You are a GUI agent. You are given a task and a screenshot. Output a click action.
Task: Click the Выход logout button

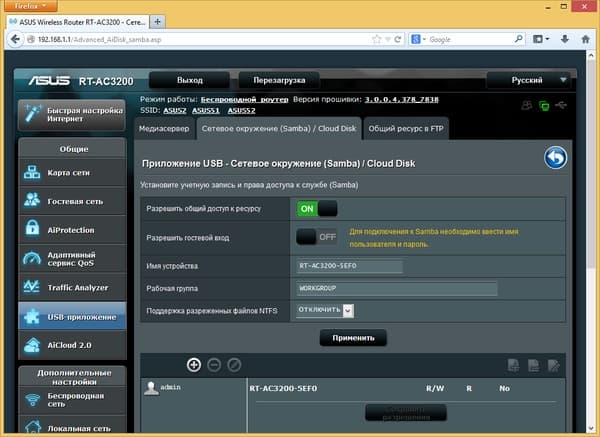point(189,80)
